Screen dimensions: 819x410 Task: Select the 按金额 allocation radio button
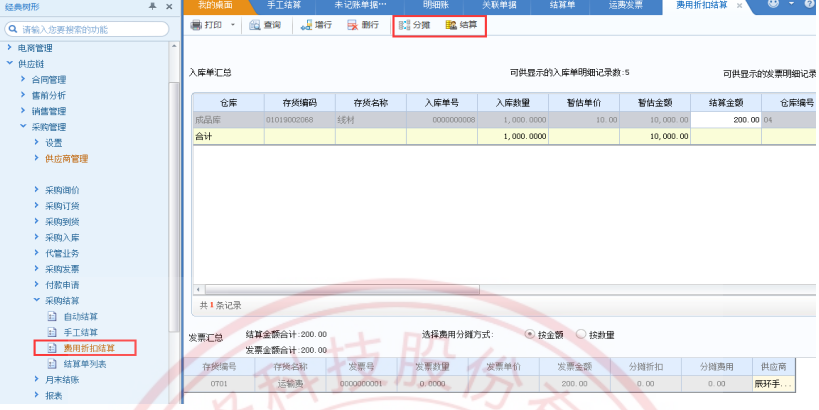pos(530,334)
